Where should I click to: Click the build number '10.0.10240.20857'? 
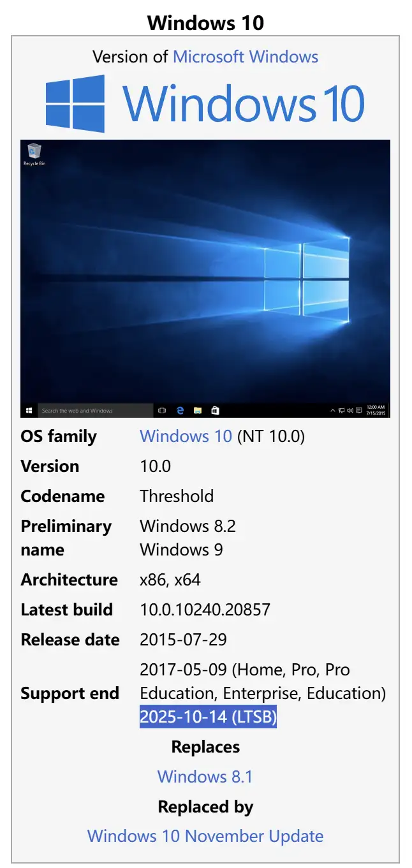[x=205, y=610]
